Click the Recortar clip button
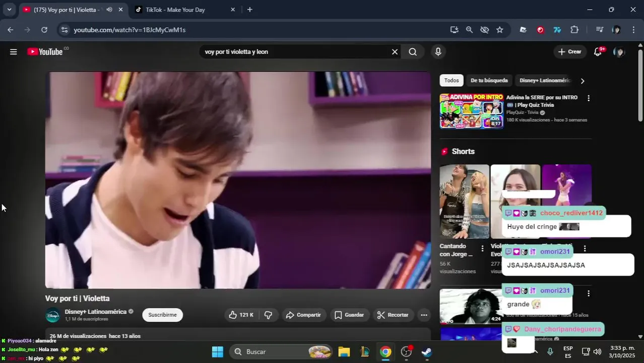This screenshot has width=644, height=363. click(x=393, y=315)
